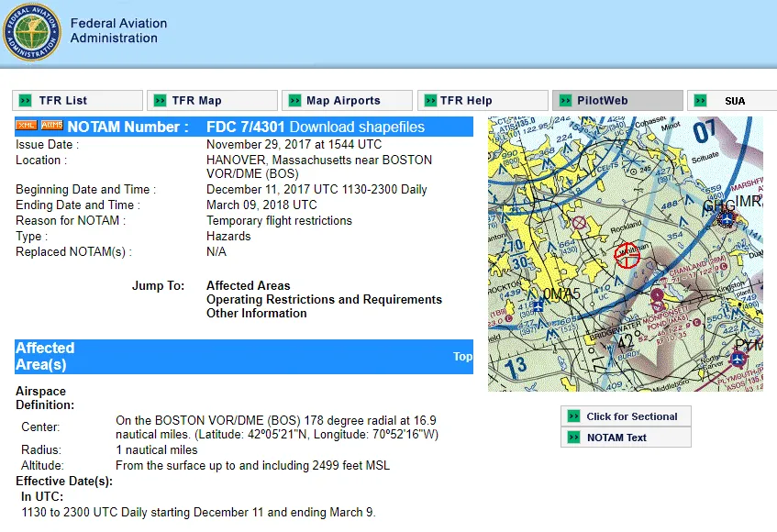Viewport: 777px width, 532px height.
Task: Click the green arrow icon beside Click for Sectional
Action: tap(574, 416)
